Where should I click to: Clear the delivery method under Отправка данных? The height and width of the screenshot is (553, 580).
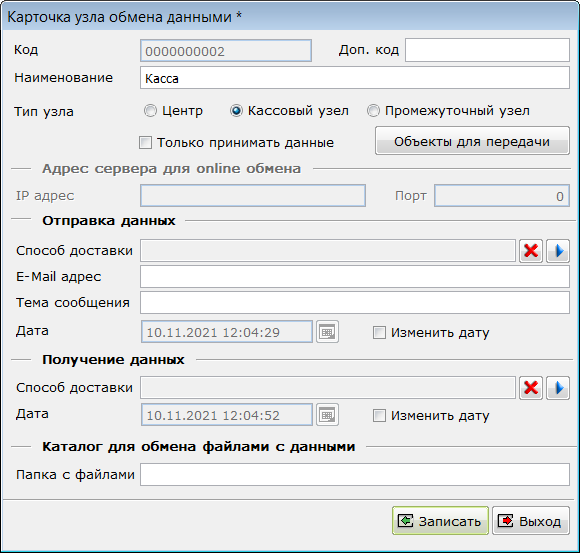pyautogui.click(x=531, y=251)
